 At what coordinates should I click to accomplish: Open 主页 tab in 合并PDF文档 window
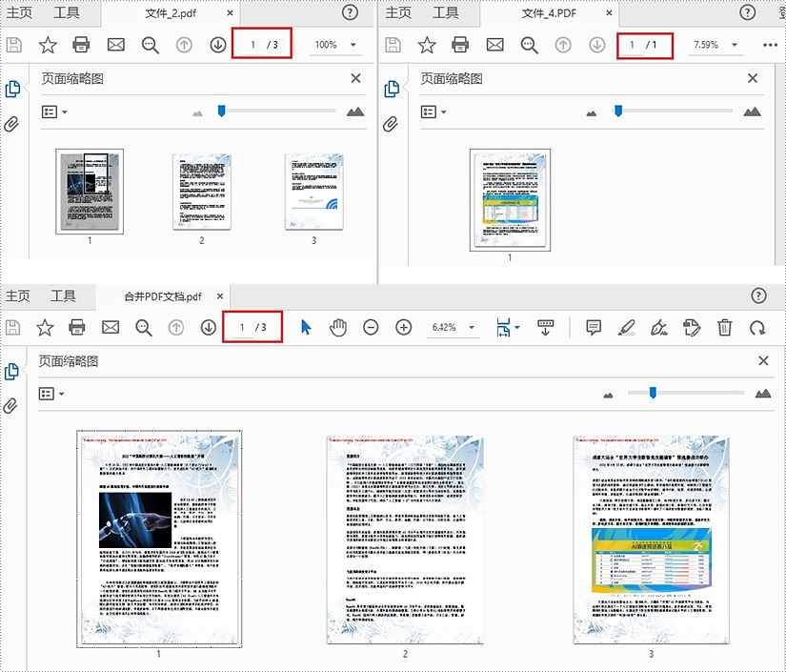[18, 295]
